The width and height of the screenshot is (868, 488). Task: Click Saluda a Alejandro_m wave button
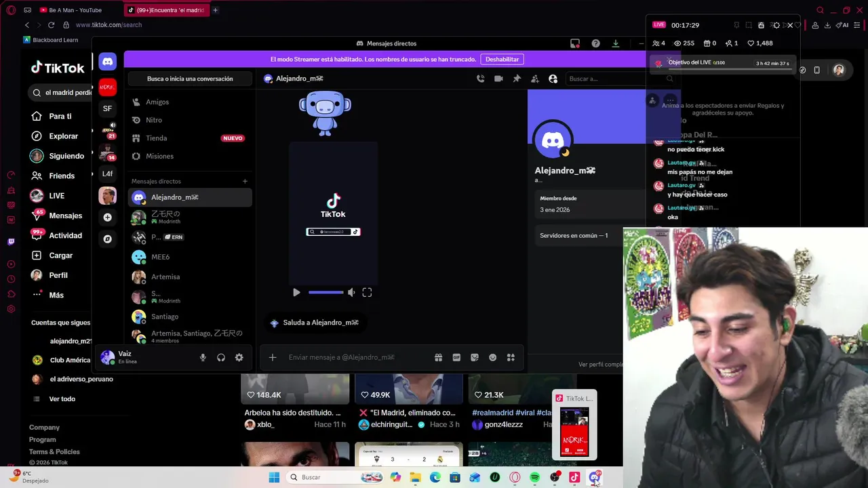(315, 323)
